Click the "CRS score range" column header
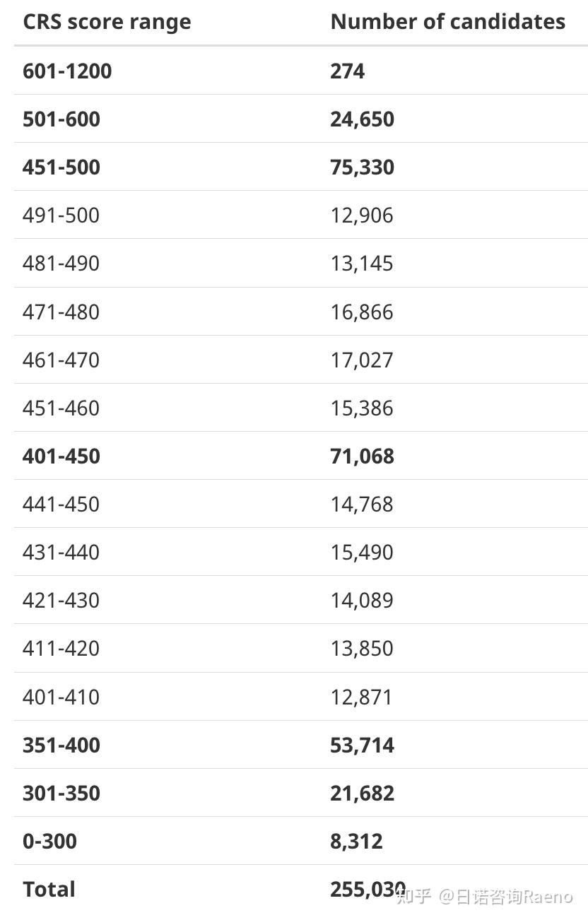The width and height of the screenshot is (588, 920). pos(107,22)
